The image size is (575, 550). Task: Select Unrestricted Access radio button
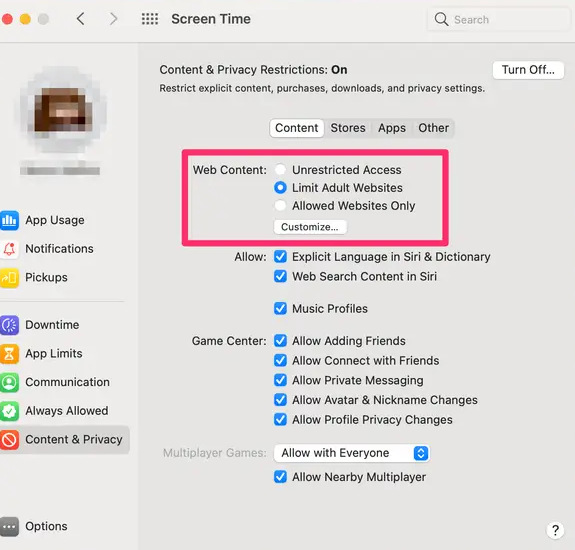281,169
